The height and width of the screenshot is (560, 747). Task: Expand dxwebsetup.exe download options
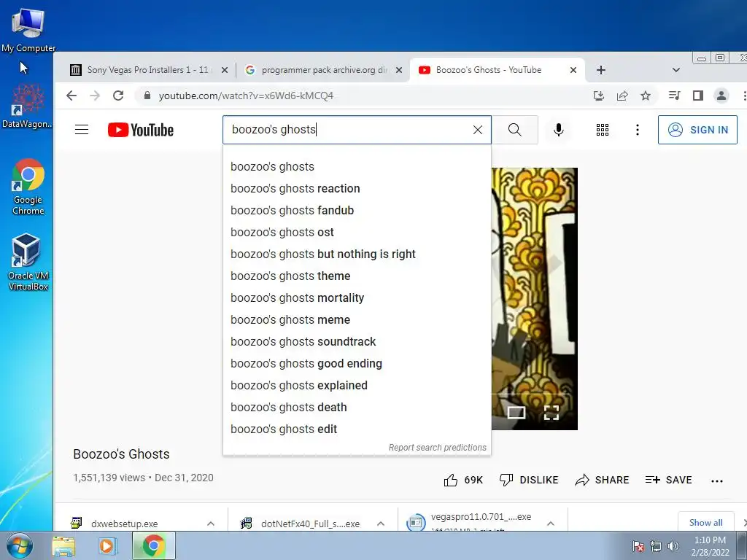(211, 524)
